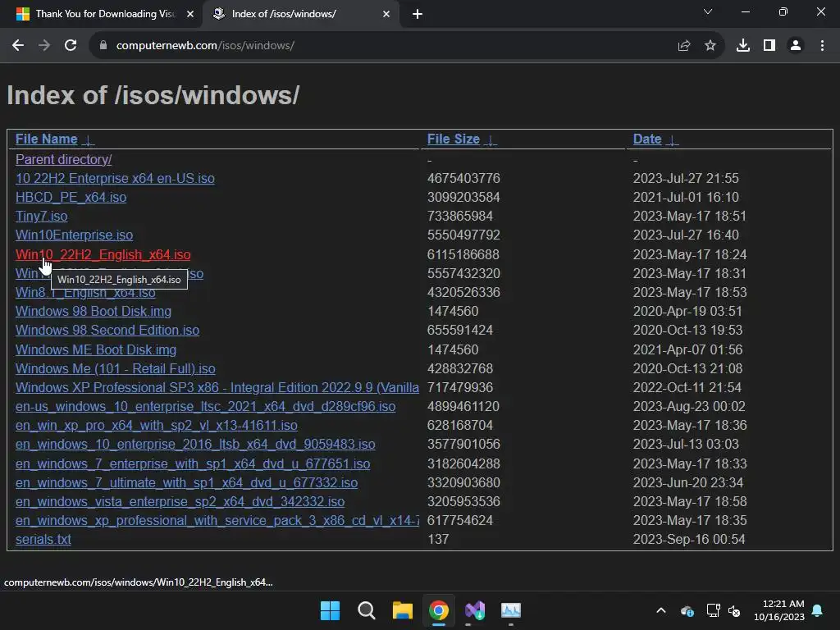
Task: Download 10 22H2 Enterprise x64 en-US.iso
Action: 115,178
